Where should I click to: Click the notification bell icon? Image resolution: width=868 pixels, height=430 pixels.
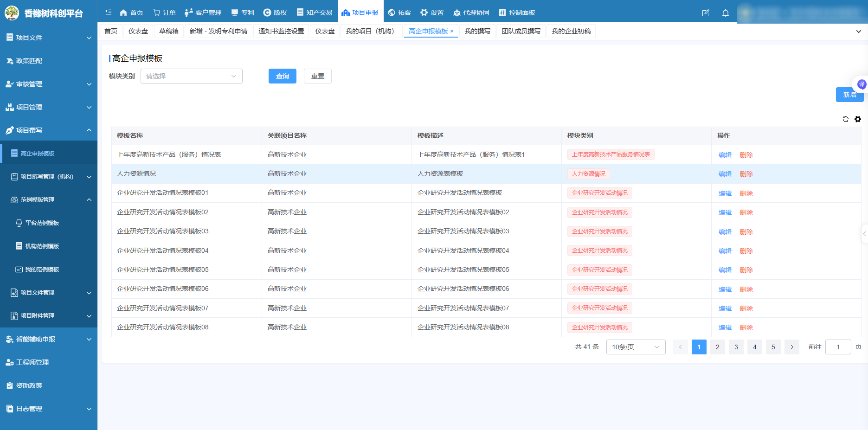tap(726, 13)
